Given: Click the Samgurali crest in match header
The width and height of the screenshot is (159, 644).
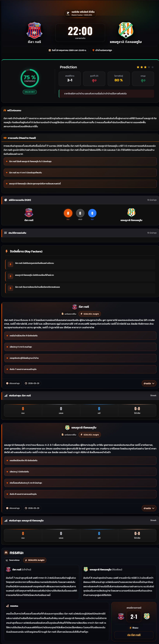Looking at the screenshot, I should pos(126,30).
